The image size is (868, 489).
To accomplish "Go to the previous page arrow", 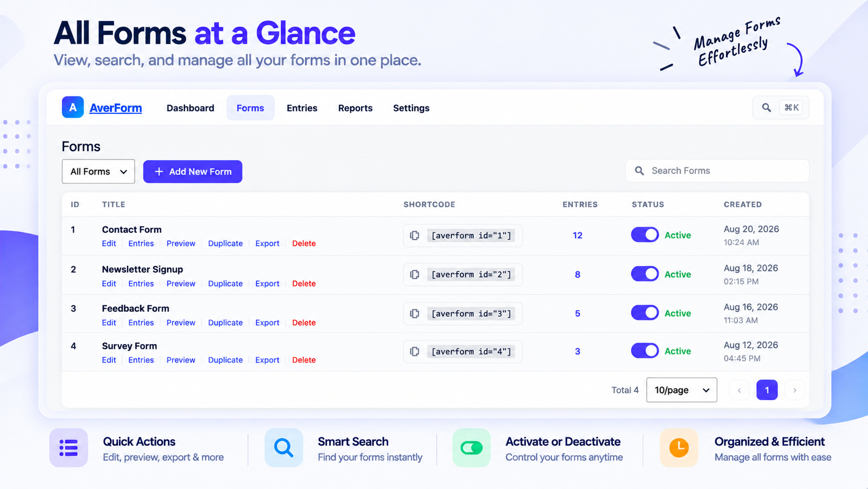I will point(739,390).
